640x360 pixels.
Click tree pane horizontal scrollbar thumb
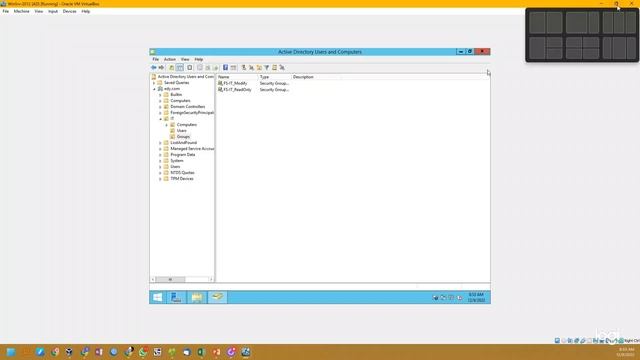coord(170,279)
